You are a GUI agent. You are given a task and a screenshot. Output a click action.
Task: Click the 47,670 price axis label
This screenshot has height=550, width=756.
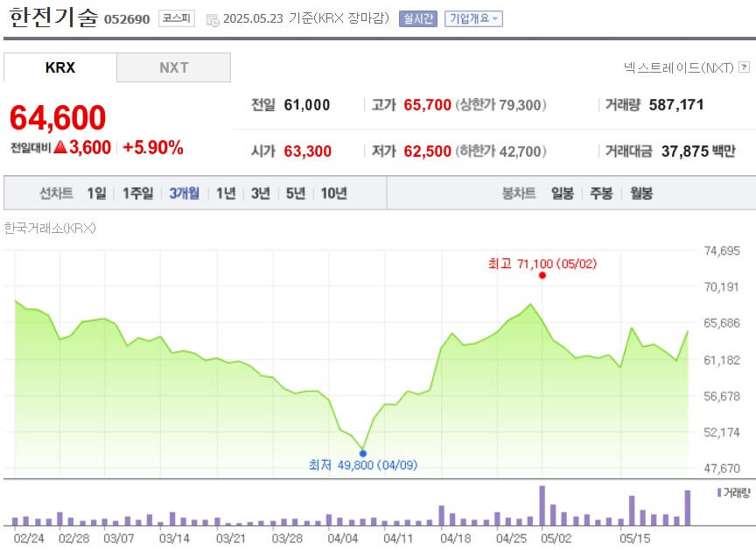(722, 469)
